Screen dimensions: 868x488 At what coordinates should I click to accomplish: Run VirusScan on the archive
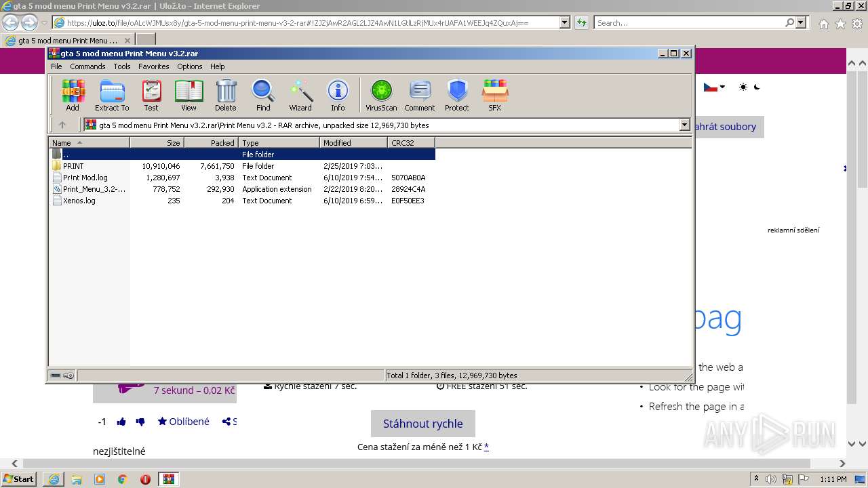click(x=381, y=95)
